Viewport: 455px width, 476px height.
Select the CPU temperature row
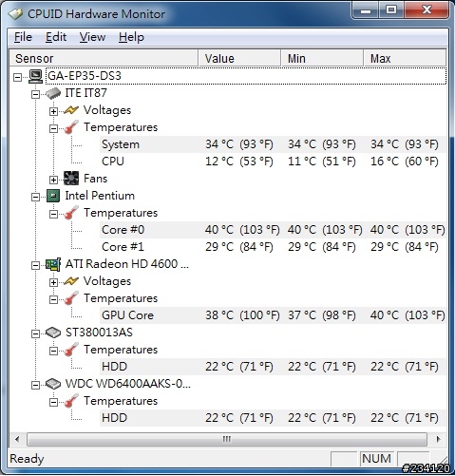pyautogui.click(x=273, y=162)
